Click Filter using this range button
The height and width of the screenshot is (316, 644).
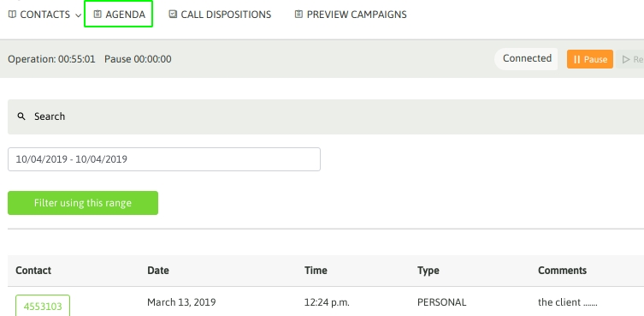(83, 203)
